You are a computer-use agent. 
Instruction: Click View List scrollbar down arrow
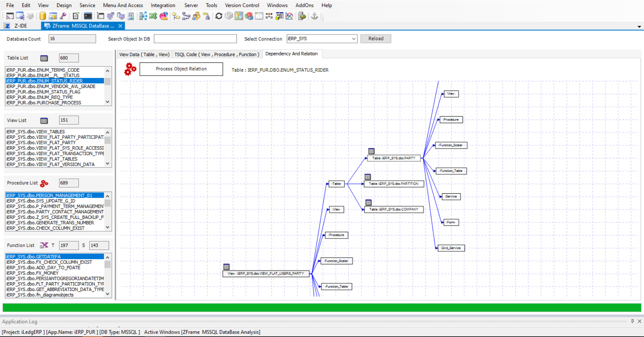[108, 163]
